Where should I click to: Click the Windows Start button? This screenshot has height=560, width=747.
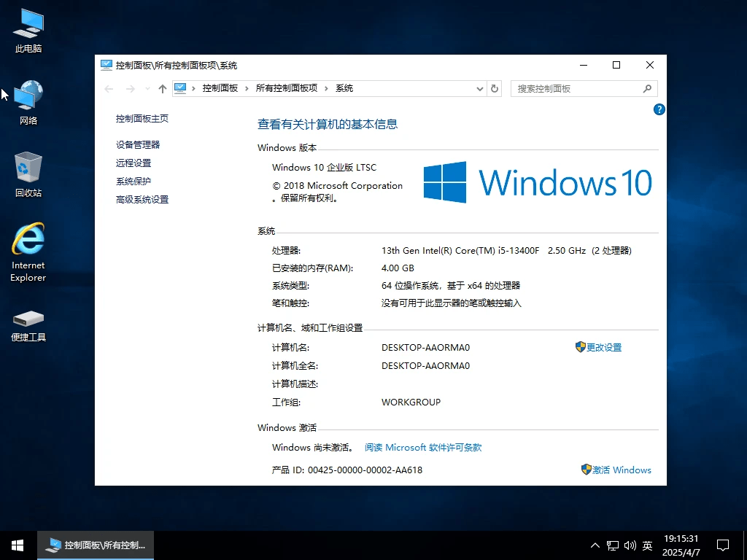tap(17, 545)
